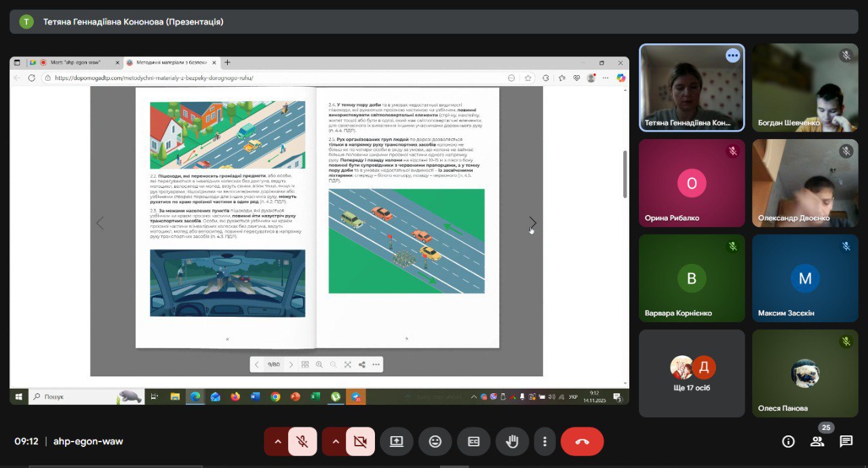Expand audio settings chevron beside microphone
Image resolution: width=868 pixels, height=468 pixels.
pyautogui.click(x=277, y=442)
